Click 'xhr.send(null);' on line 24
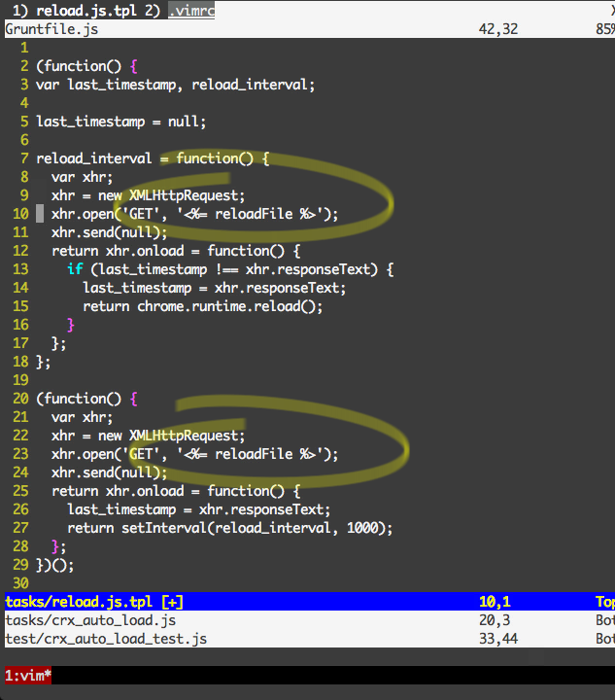 (109, 472)
